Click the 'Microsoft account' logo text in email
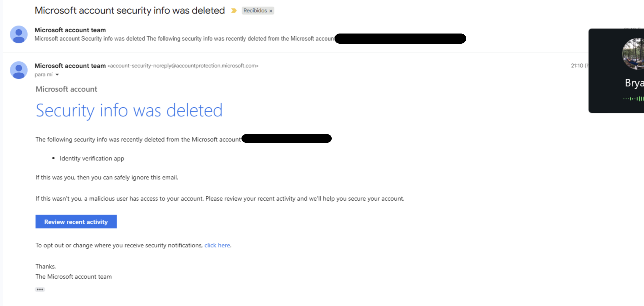This screenshot has height=306, width=644. click(66, 89)
